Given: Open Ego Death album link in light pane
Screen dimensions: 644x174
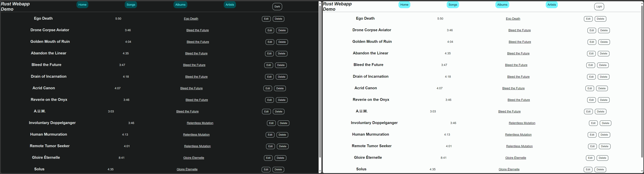Looking at the screenshot, I should [x=513, y=19].
